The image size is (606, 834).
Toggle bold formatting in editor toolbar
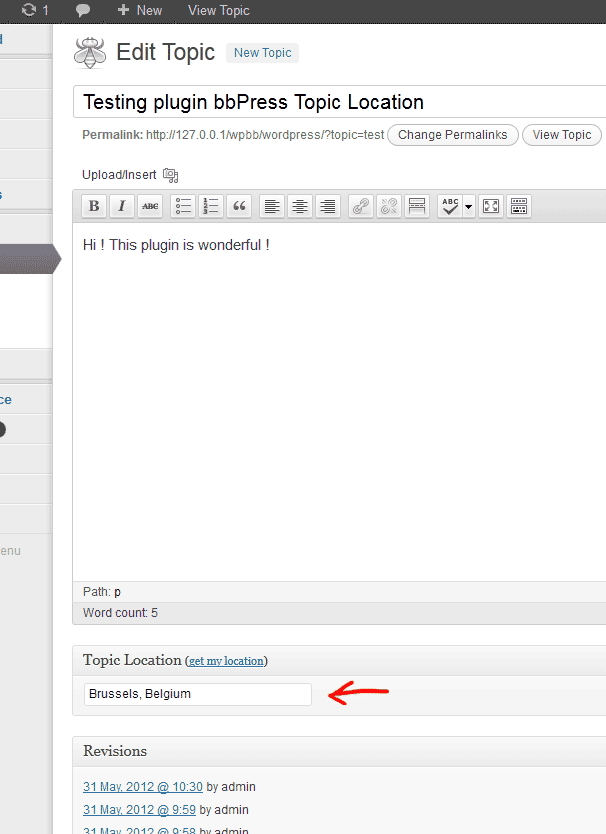coord(94,206)
